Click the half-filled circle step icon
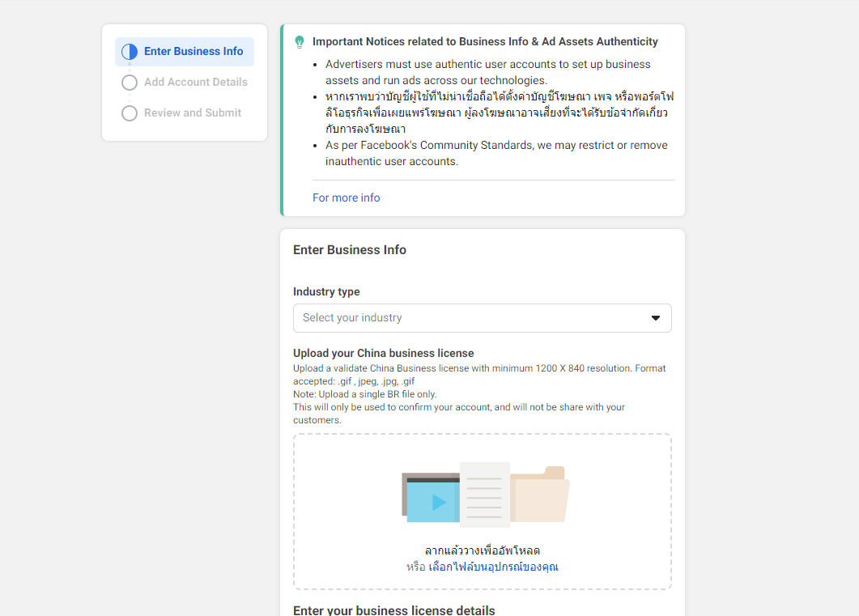This screenshot has height=616, width=859. [130, 52]
